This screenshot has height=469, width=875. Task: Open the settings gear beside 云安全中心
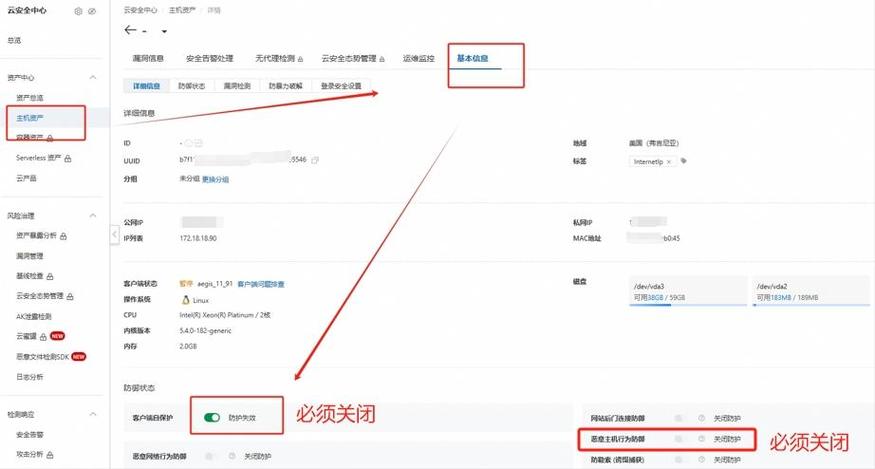(79, 11)
